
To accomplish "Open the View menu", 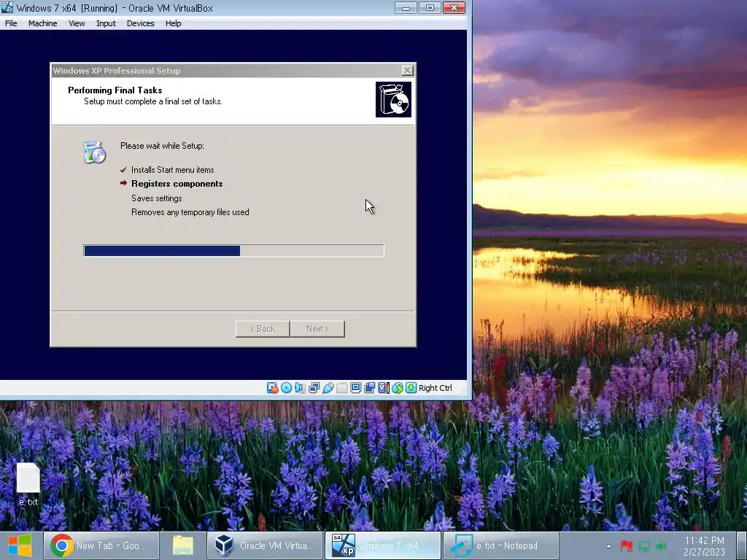I will 77,23.
